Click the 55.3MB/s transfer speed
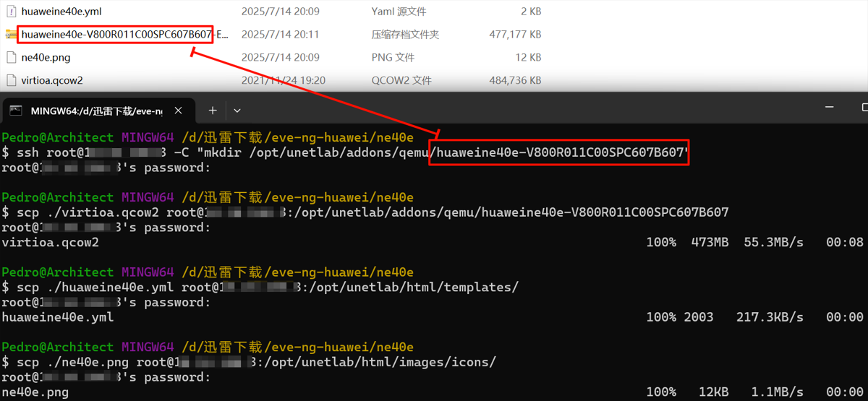The height and width of the screenshot is (401, 868). [x=773, y=242]
